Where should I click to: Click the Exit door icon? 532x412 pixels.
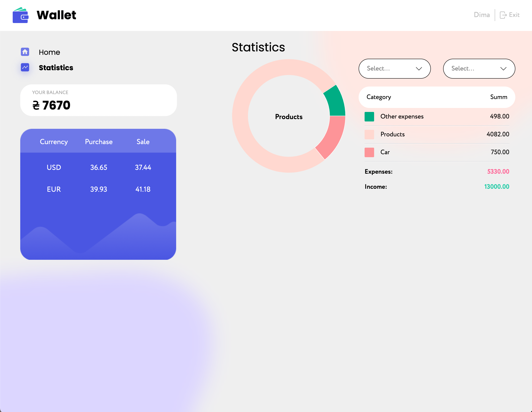click(x=503, y=15)
